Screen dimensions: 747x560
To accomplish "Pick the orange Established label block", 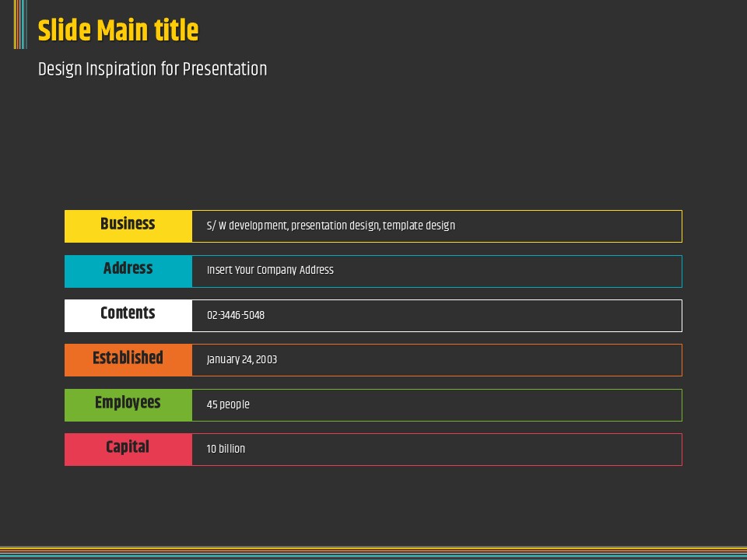I will [128, 359].
